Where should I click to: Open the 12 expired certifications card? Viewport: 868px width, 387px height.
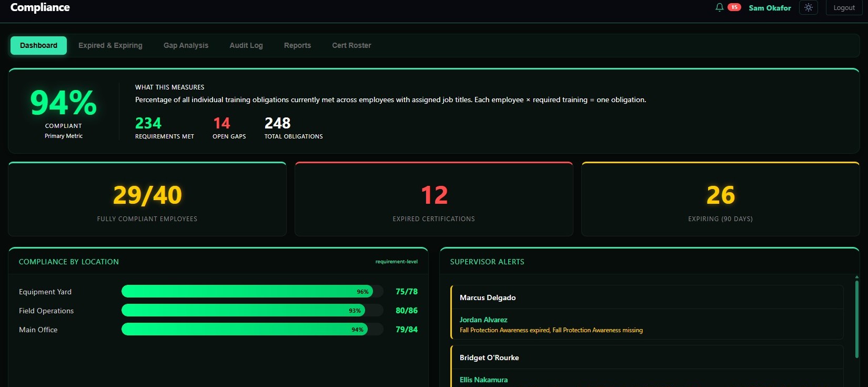click(434, 200)
